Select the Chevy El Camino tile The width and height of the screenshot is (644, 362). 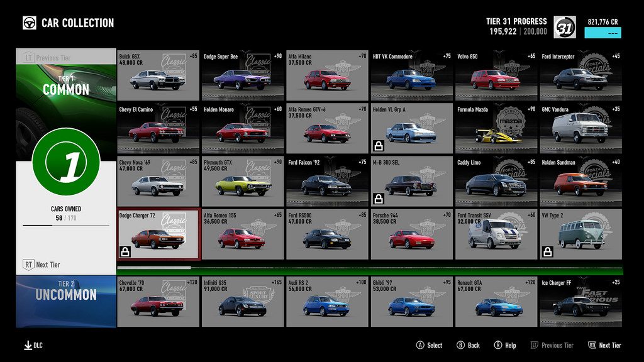tap(158, 128)
